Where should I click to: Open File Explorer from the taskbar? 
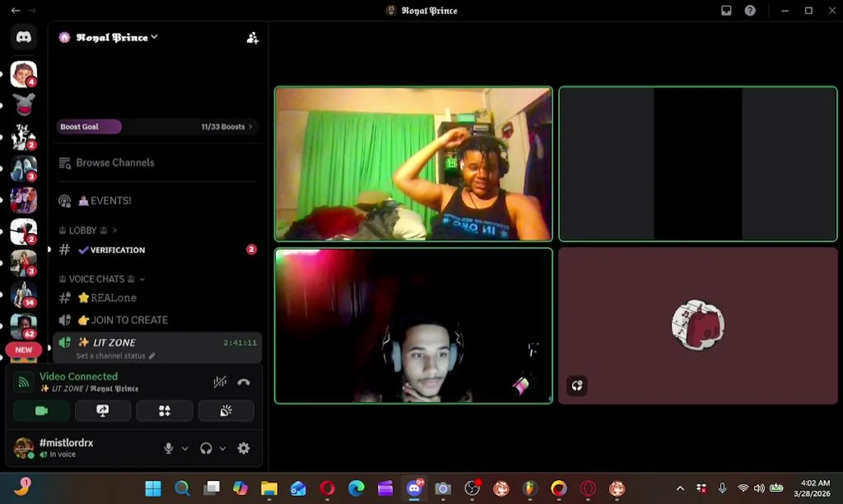click(x=269, y=489)
